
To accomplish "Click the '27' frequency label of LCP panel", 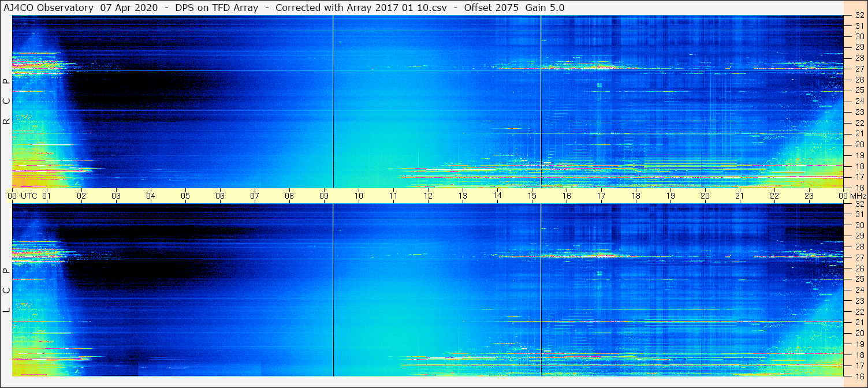I will 859,258.
